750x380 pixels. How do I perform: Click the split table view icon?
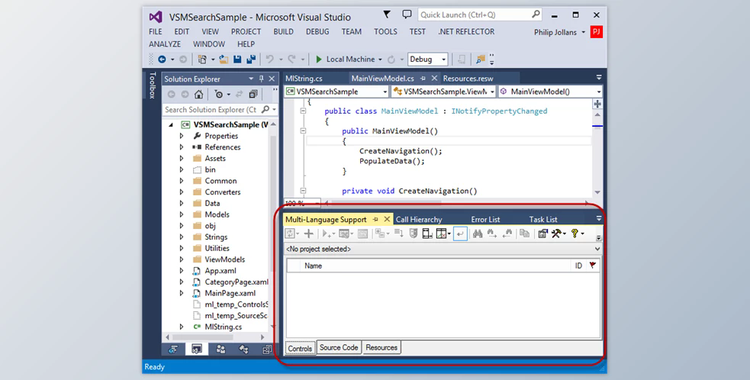[x=441, y=234]
